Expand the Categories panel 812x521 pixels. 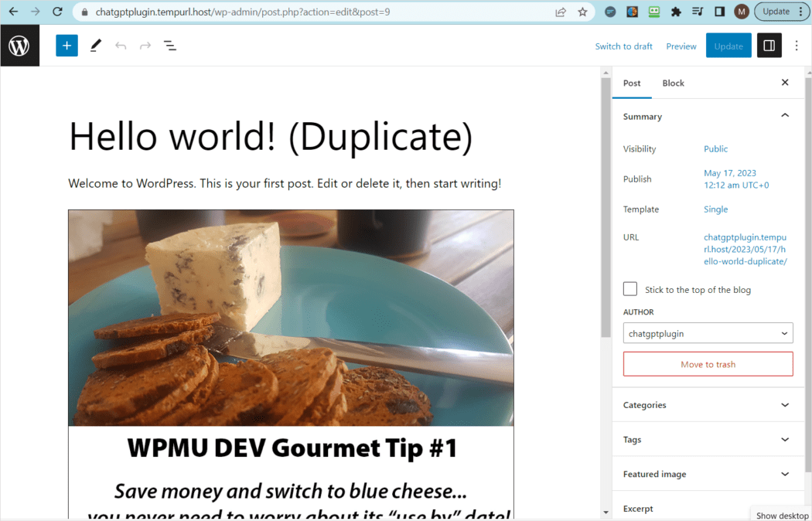pyautogui.click(x=708, y=404)
